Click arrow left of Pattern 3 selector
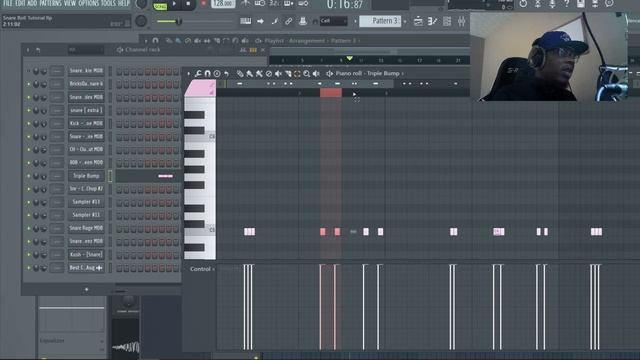Screen dimensions: 640x360 point(355,21)
